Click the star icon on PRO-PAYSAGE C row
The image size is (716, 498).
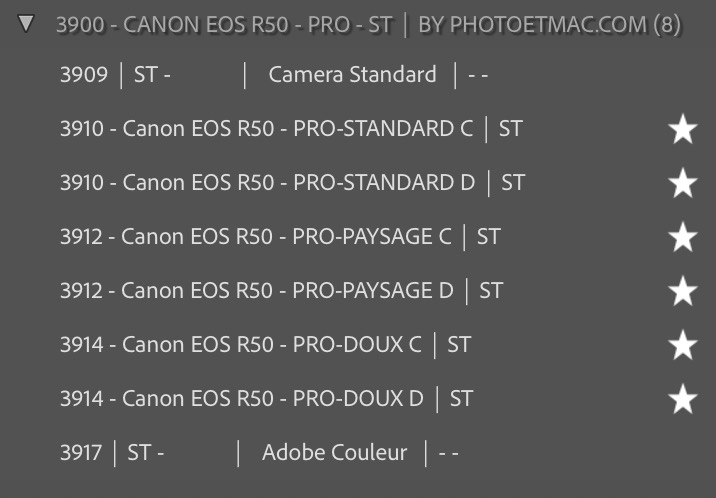(x=683, y=237)
